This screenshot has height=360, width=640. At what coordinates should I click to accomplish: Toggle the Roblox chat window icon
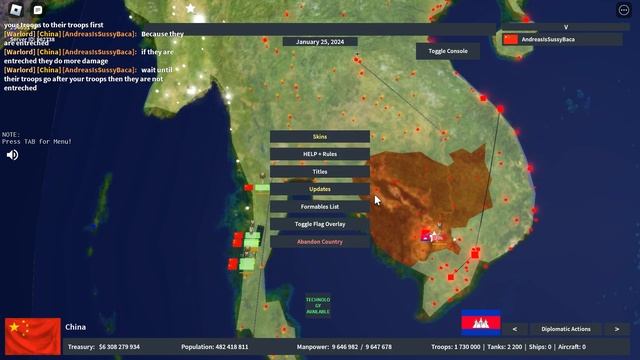[38, 10]
